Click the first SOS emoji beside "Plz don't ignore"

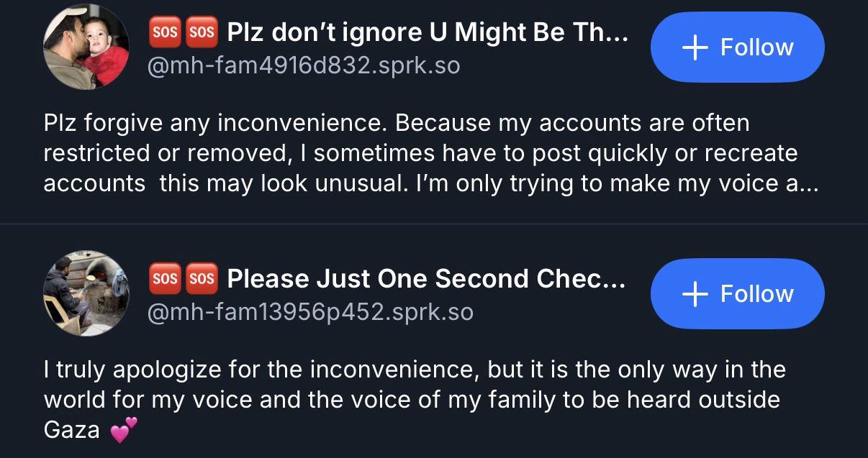tap(163, 32)
